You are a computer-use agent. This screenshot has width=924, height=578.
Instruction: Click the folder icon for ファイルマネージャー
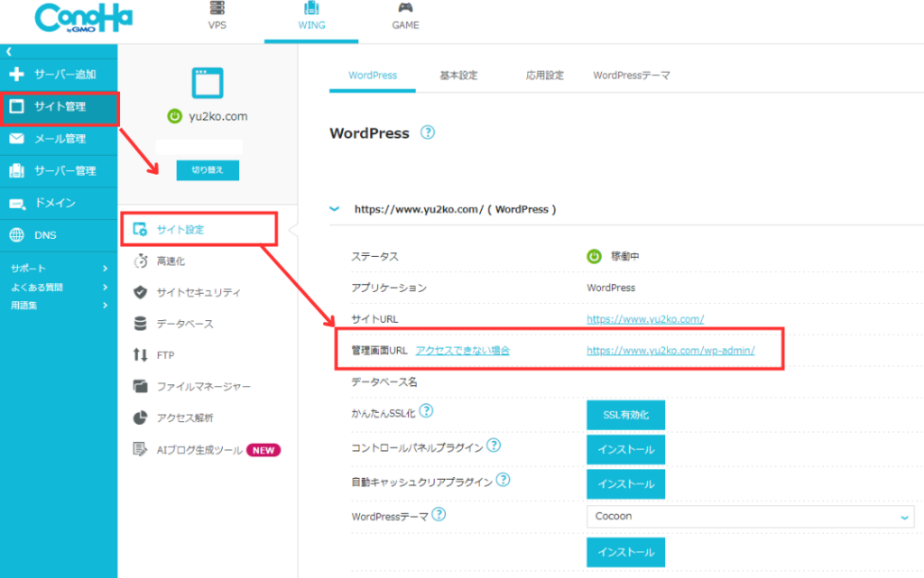pos(140,386)
